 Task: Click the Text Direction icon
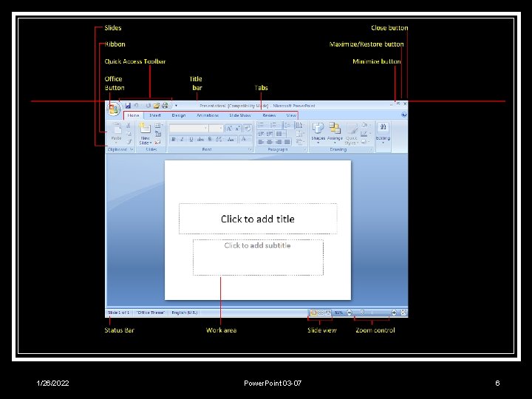tap(299, 125)
